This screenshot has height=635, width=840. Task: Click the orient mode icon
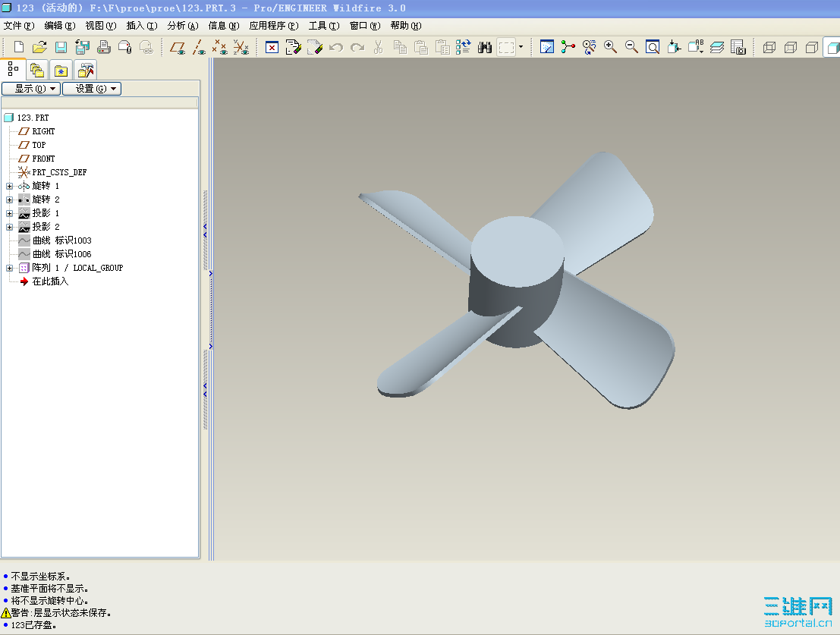tap(590, 47)
